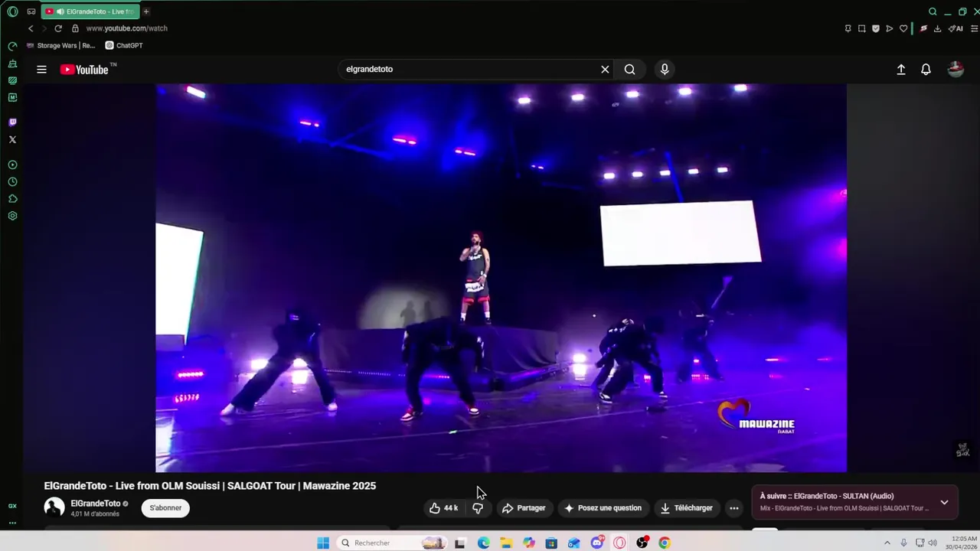Screen dimensions: 980x551
Task: Open the YouTube hamburger guide menu
Action: click(x=41, y=70)
